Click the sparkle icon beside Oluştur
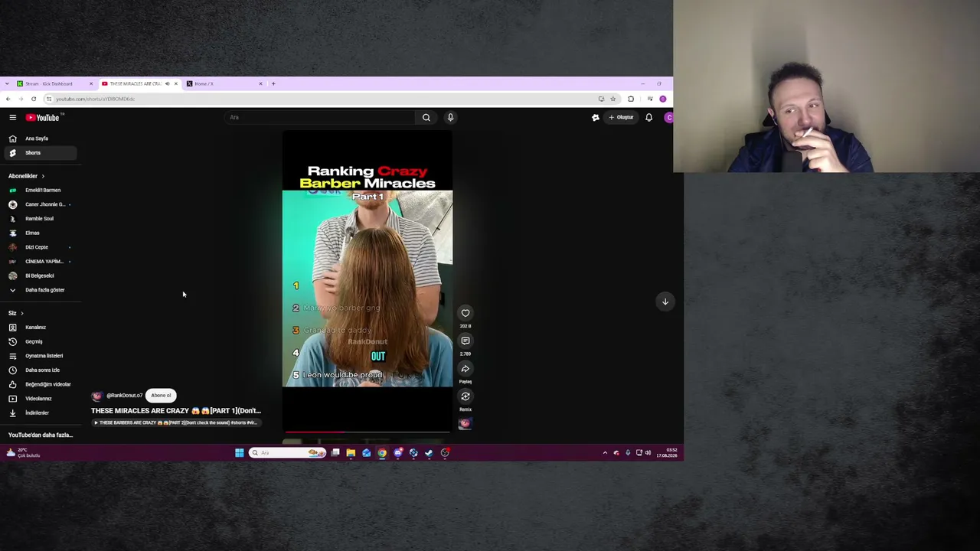This screenshot has width=980, height=551. point(595,117)
